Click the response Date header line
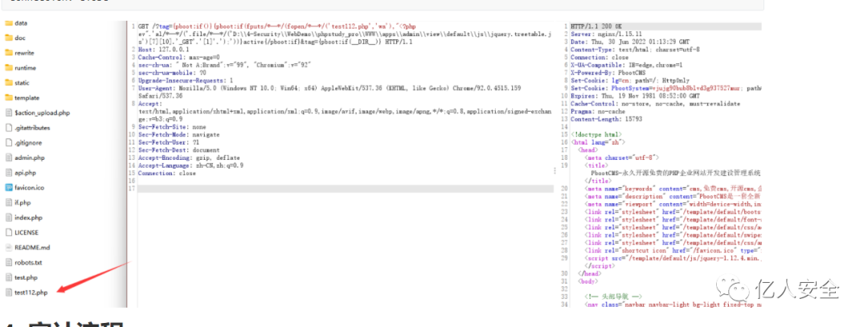This screenshot has width=868, height=327. click(630, 42)
